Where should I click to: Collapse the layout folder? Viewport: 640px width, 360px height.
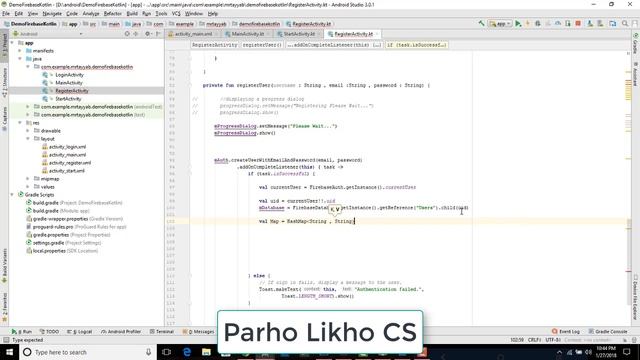(x=28, y=139)
